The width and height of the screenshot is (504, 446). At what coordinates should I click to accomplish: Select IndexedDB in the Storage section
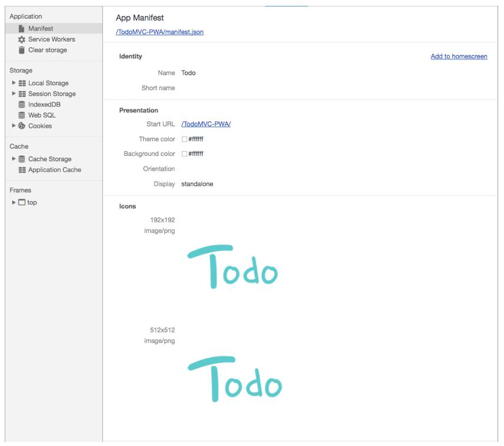click(44, 104)
